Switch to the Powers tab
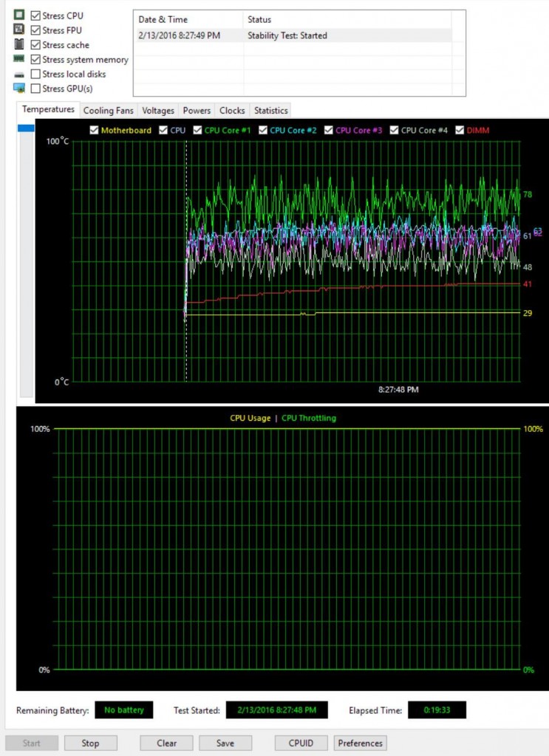549x756 pixels. click(197, 111)
